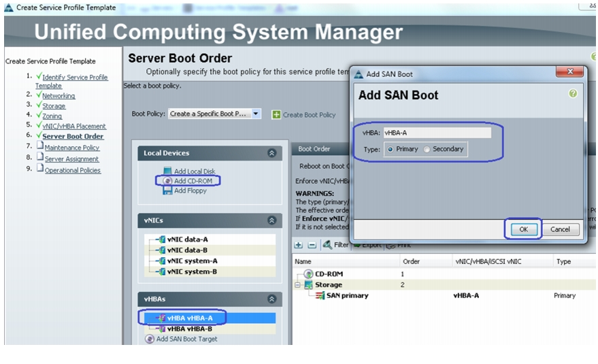Sort by Name column header
Screen dimensions: 598x364
point(346,261)
